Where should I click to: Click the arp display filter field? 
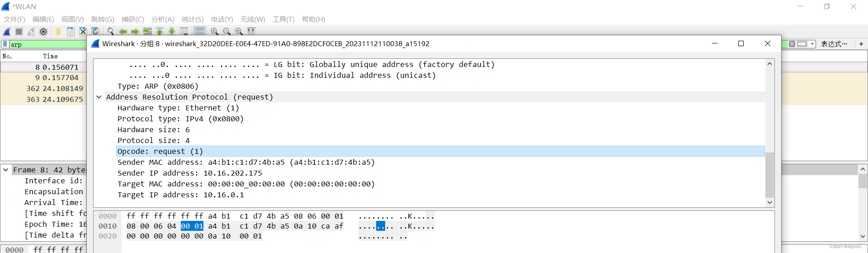point(45,44)
